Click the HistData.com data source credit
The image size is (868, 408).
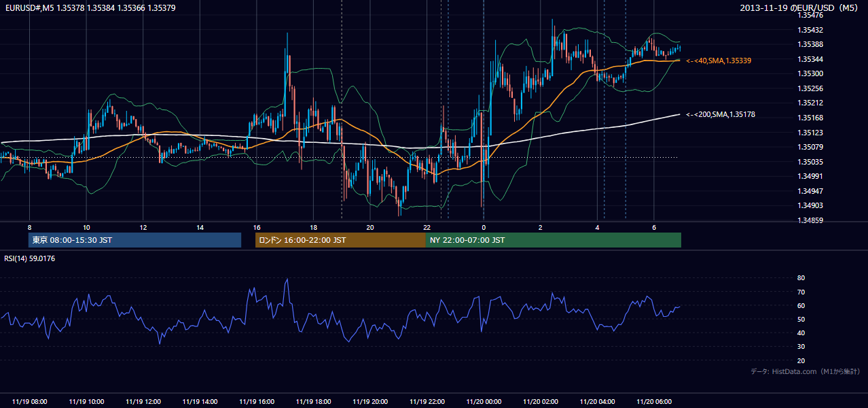(806, 371)
